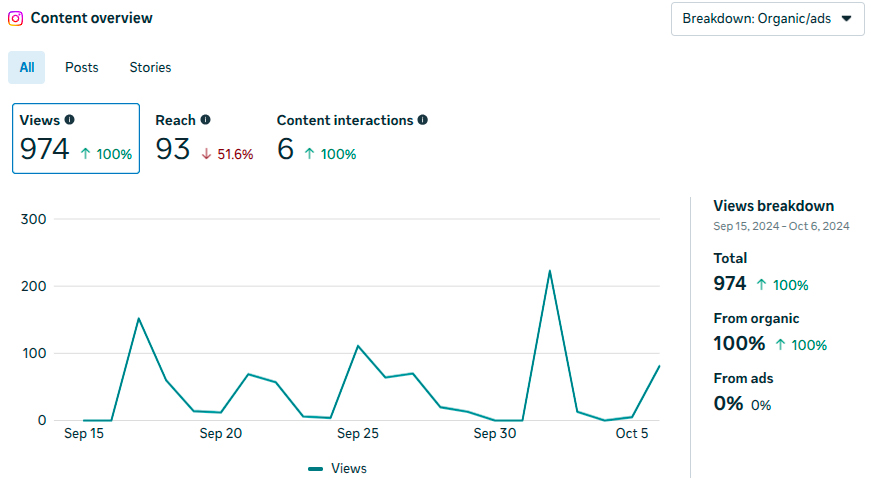Select the Content interactions metric
871x484 pixels.
[352, 138]
